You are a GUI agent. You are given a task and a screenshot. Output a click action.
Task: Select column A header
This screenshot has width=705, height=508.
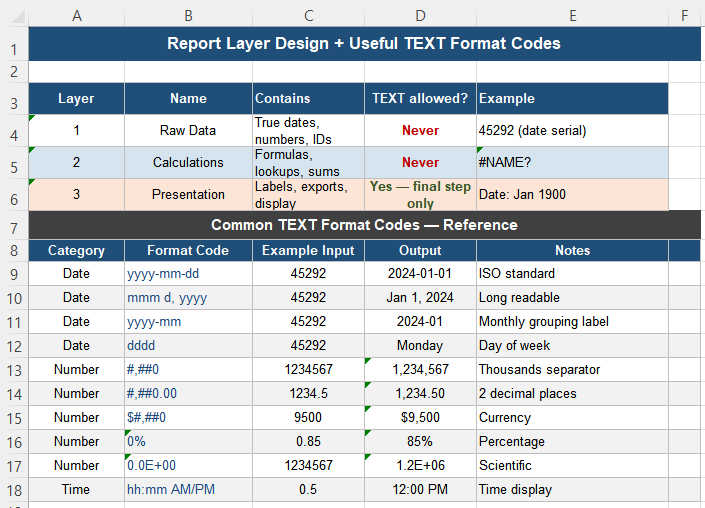click(x=76, y=16)
